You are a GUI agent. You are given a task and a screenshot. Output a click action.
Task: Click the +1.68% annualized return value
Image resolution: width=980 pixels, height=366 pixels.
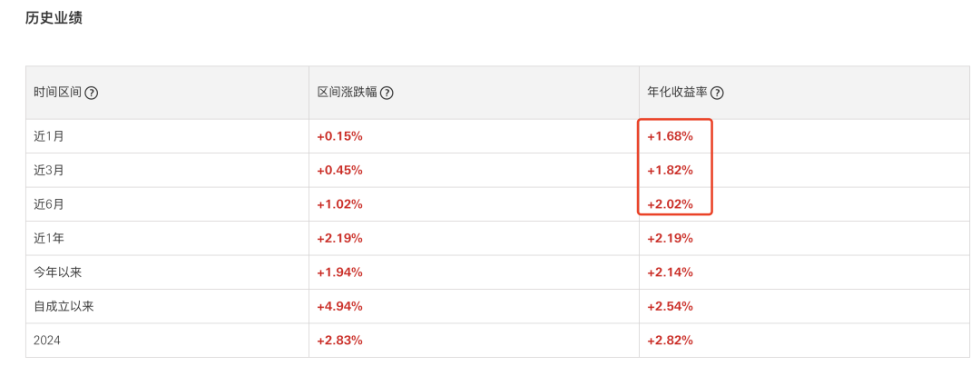coord(670,136)
